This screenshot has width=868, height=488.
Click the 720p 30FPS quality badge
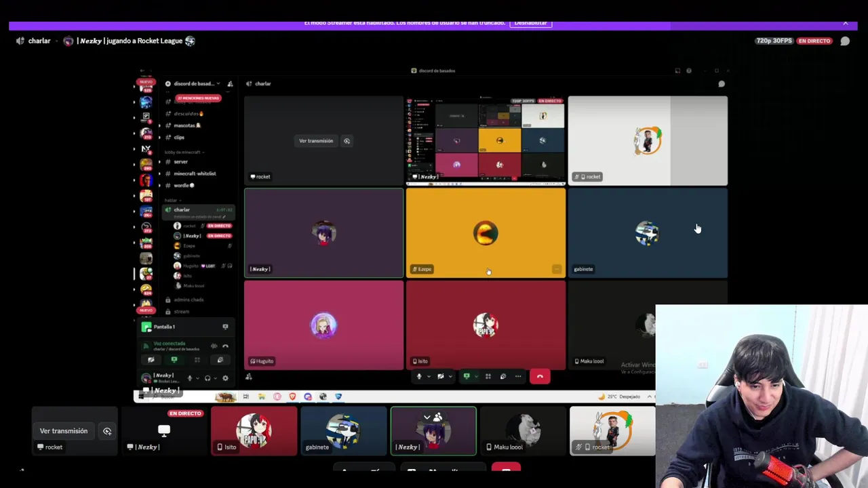pos(774,41)
